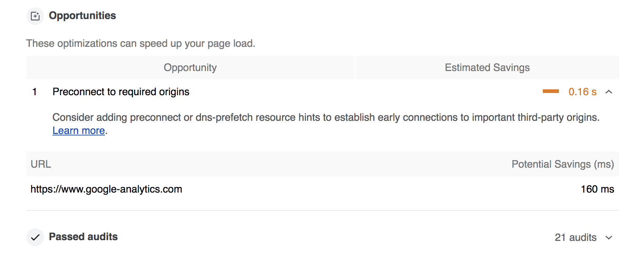
Task: Click the google-analytics.com URL entry
Action: [x=106, y=189]
